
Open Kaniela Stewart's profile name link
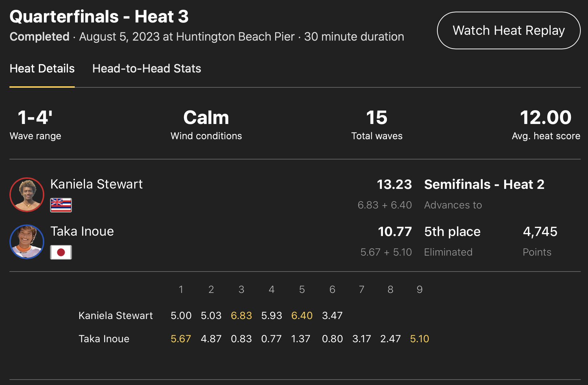(x=97, y=184)
